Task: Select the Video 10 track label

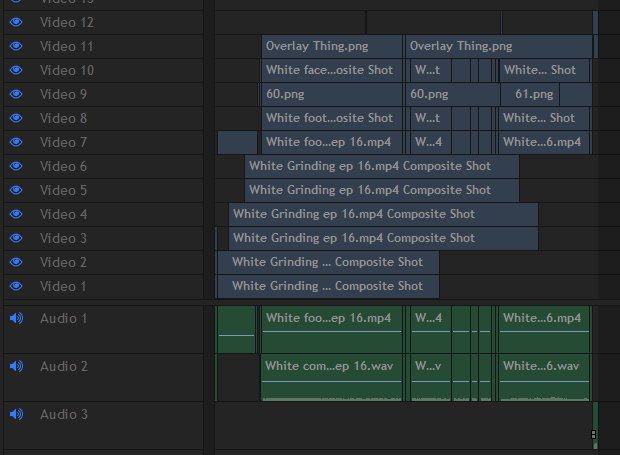Action: point(67,71)
